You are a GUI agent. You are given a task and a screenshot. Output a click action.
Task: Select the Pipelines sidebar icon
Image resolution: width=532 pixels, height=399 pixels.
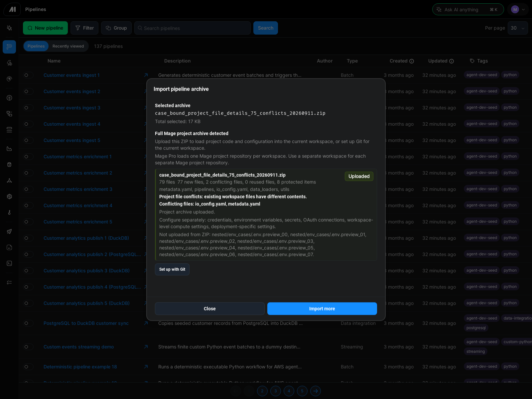[9, 47]
